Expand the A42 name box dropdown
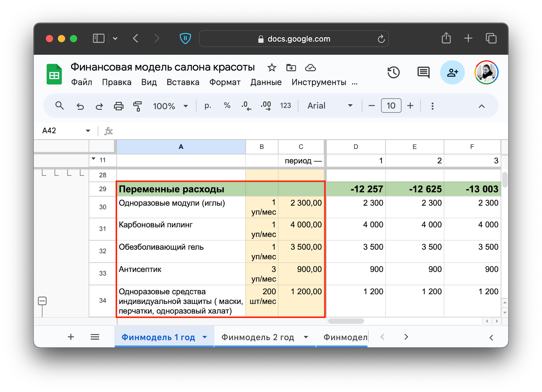The height and width of the screenshot is (392, 542). pyautogui.click(x=88, y=131)
